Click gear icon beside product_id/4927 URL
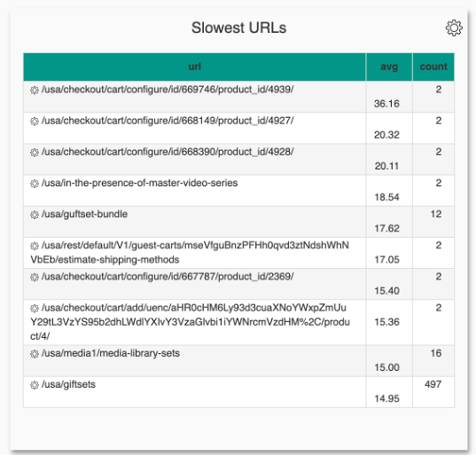Screen dimensions: 476x456 click(x=35, y=122)
